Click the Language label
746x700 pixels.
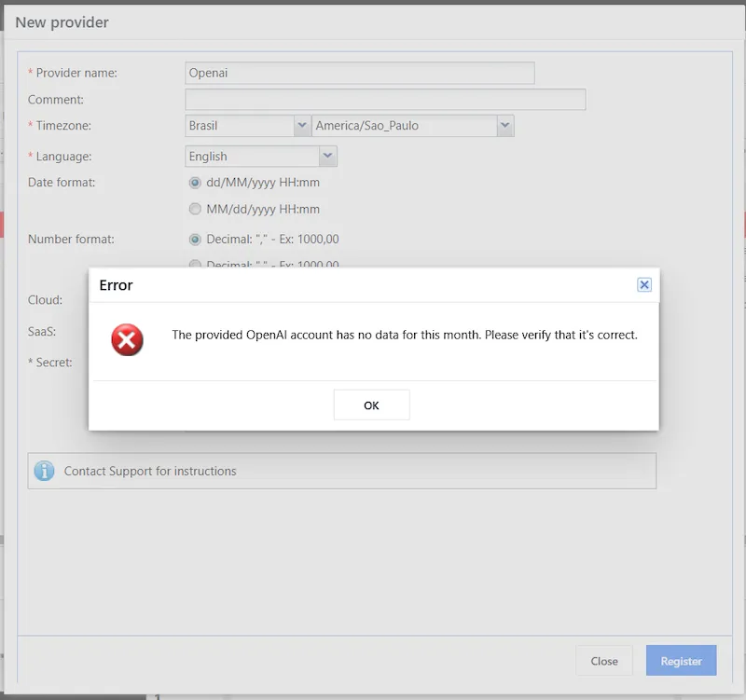tap(63, 156)
